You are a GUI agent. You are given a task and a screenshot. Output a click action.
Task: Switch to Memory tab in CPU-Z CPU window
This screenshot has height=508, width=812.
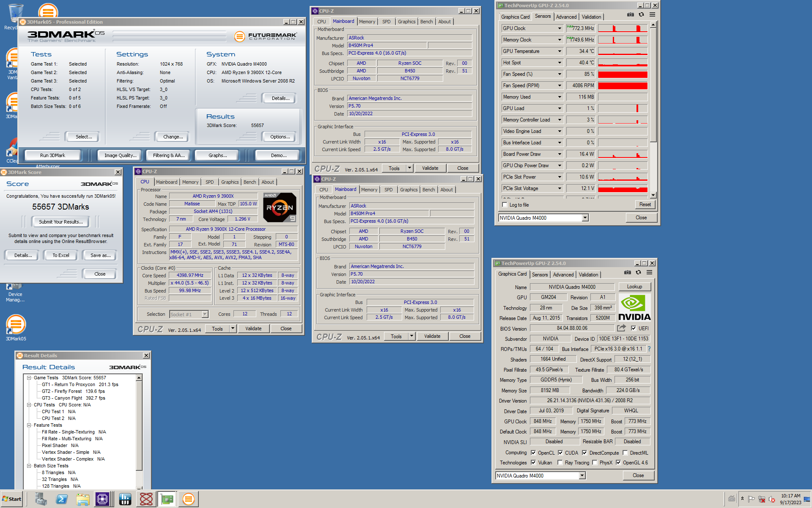[190, 182]
